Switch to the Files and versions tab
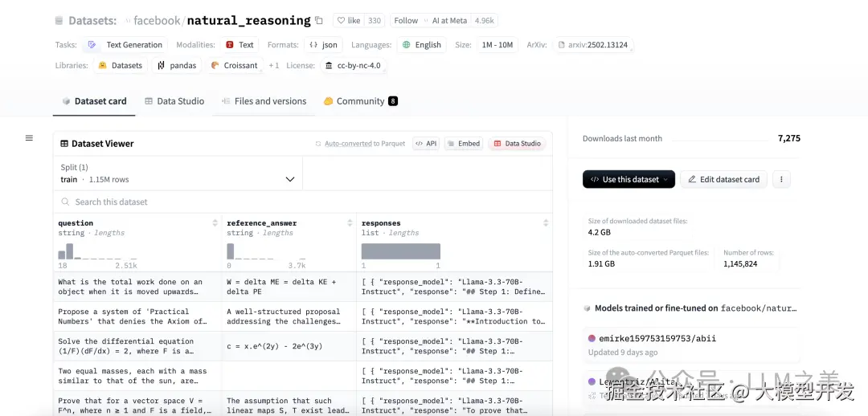This screenshot has width=868, height=416. pos(264,101)
